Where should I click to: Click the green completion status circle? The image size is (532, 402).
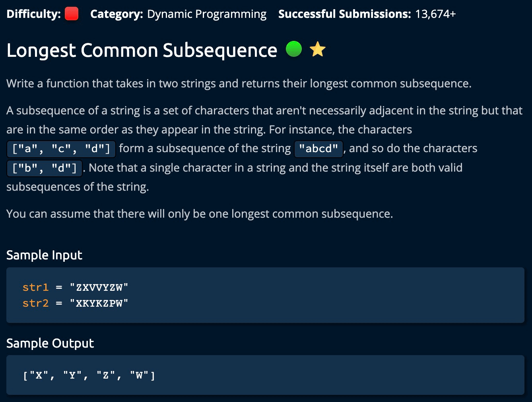coord(294,49)
